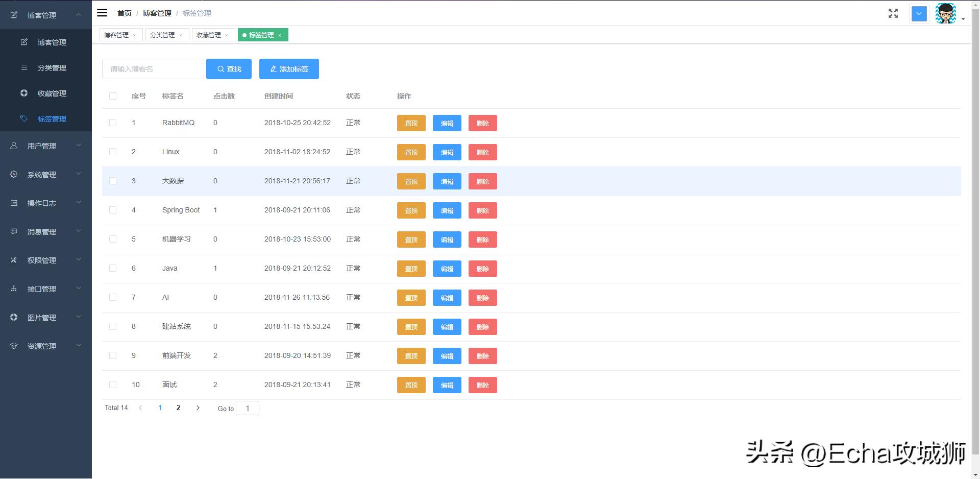
Task: Click the list icon beside 分类管理
Action: [24, 67]
